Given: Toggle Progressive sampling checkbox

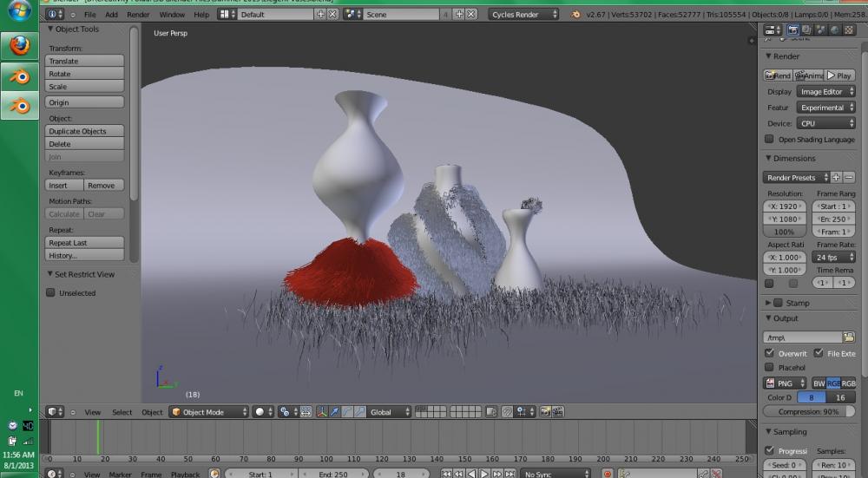Looking at the screenshot, I should (769, 450).
